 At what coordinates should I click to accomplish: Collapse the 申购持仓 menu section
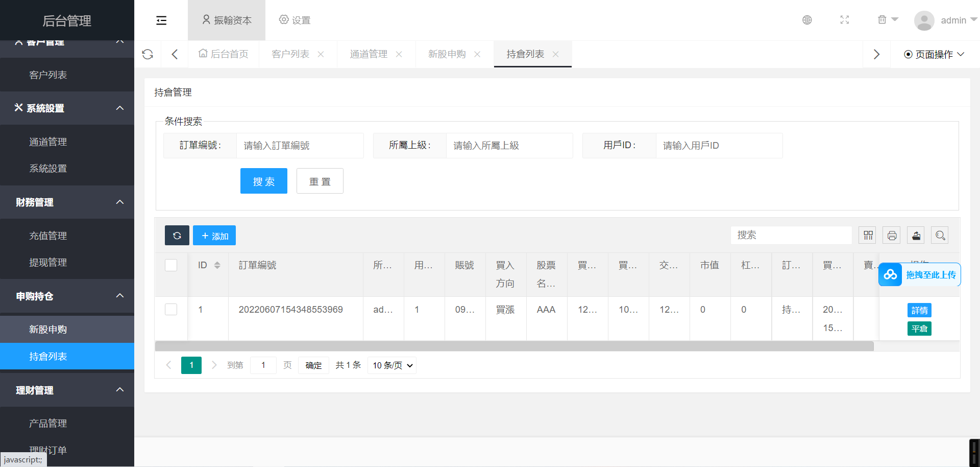(x=120, y=296)
